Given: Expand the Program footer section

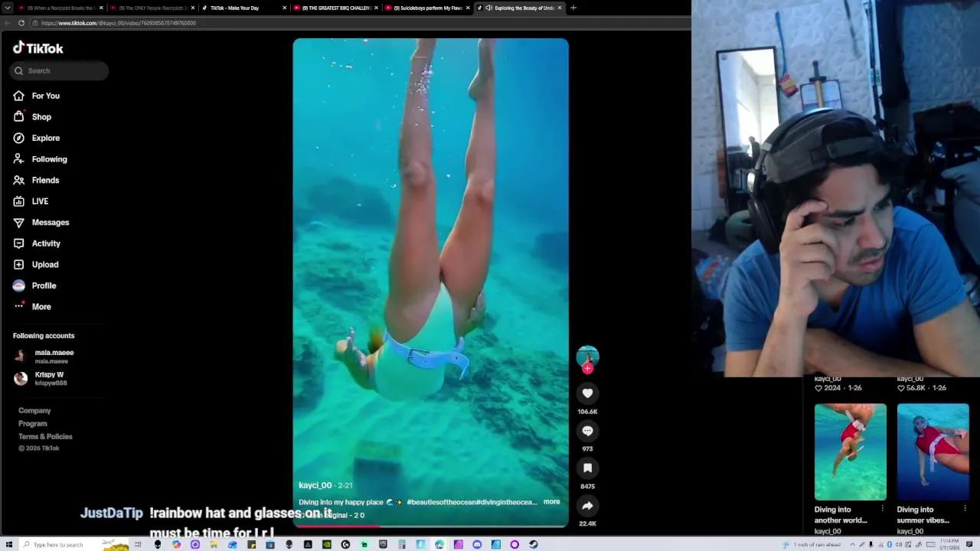Looking at the screenshot, I should [33, 424].
